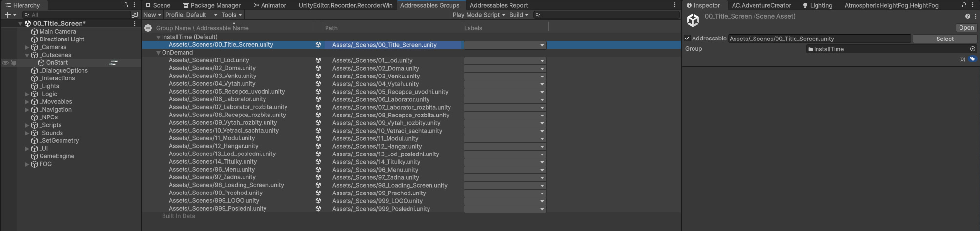This screenshot has width=980, height=231.
Task: Lock the Hierarchy panel with padlock icon
Action: [126, 5]
